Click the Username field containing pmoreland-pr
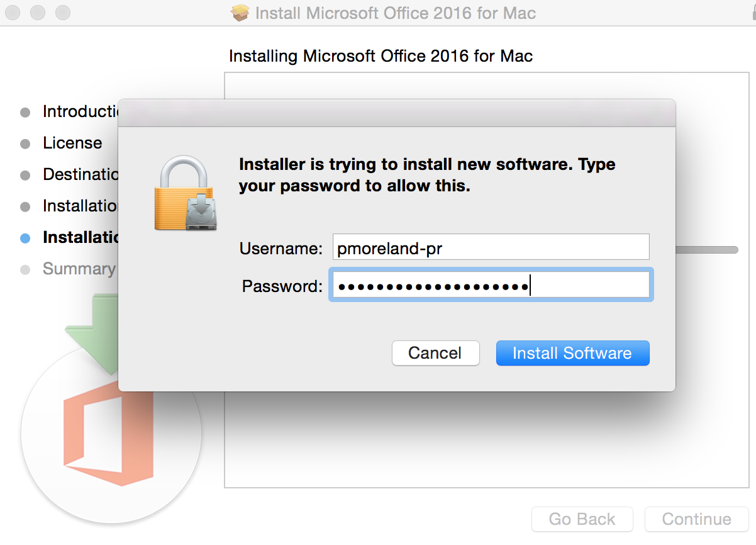Viewport: 756px width, 545px height. (x=491, y=247)
